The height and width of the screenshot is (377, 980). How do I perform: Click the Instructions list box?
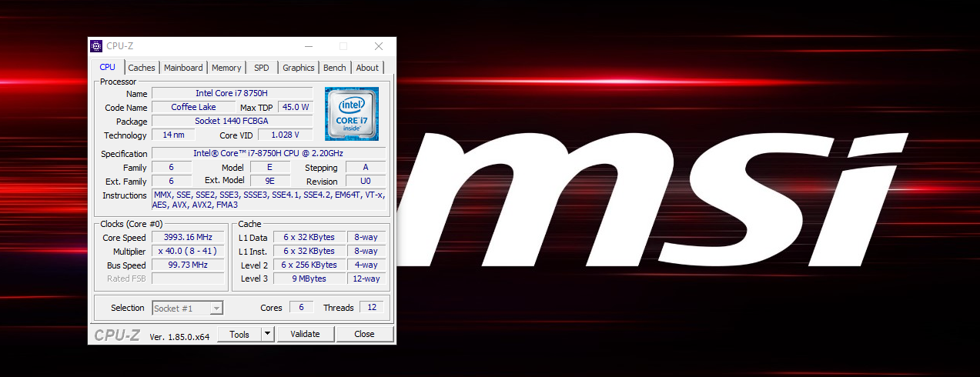click(x=269, y=200)
